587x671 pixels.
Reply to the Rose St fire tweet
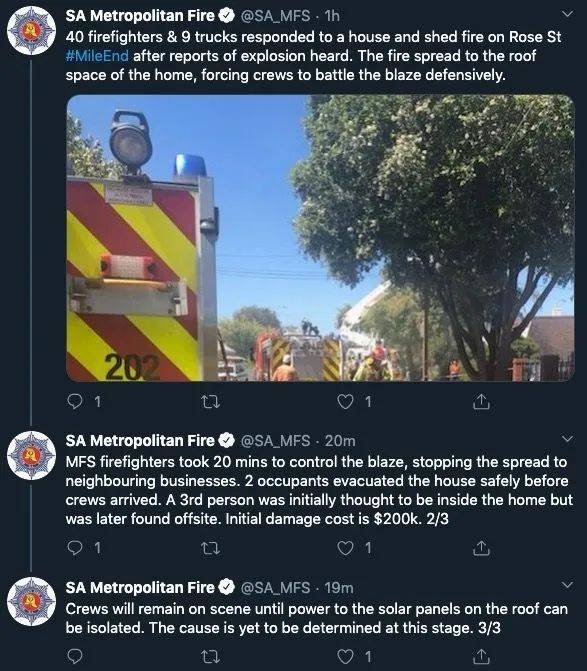point(75,401)
